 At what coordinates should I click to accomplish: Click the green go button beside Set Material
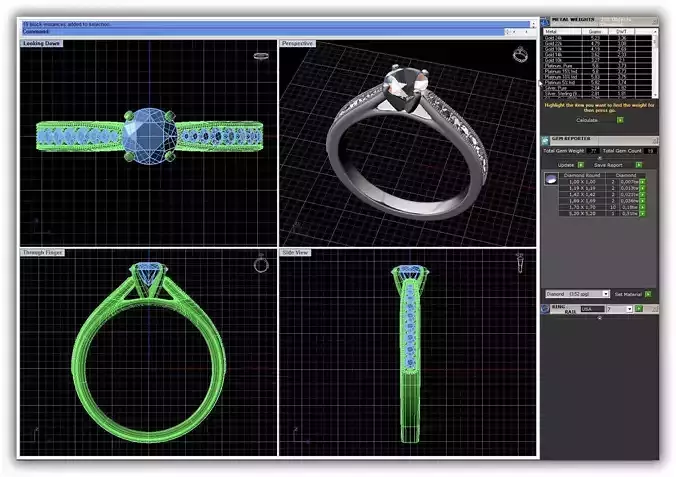coord(648,294)
